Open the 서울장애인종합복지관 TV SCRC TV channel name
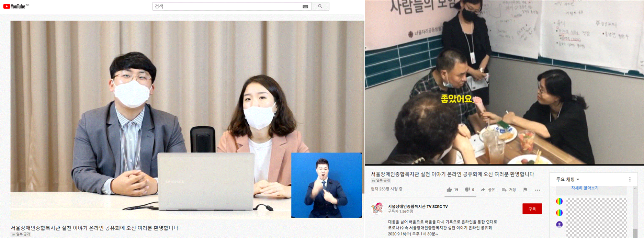 click(418, 206)
